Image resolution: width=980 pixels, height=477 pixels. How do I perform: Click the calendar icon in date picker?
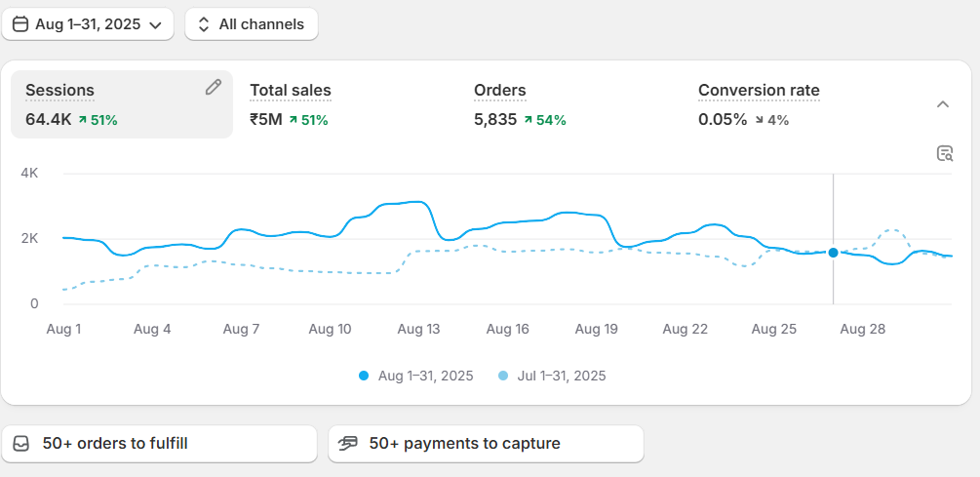click(20, 24)
